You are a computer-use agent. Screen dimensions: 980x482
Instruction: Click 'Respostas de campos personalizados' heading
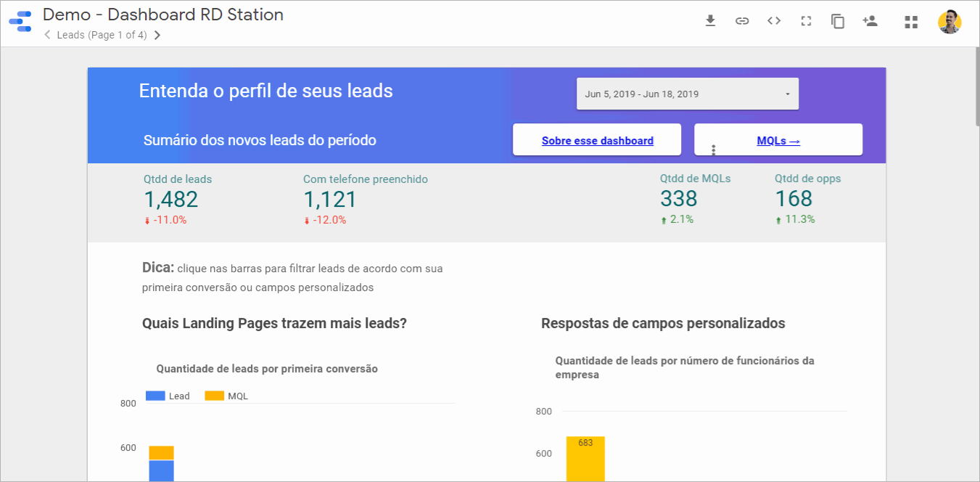coord(663,323)
